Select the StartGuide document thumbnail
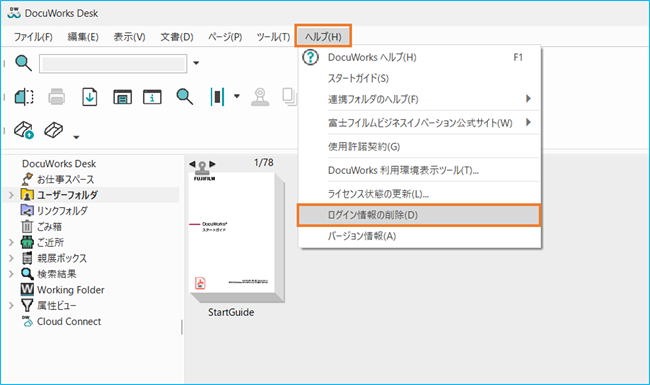 click(x=236, y=237)
